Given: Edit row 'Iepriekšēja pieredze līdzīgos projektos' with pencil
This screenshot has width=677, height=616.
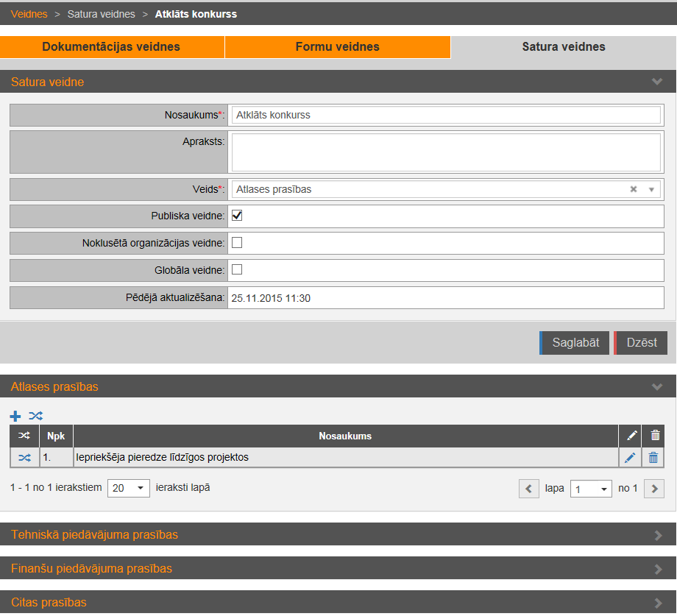Looking at the screenshot, I should (630, 458).
